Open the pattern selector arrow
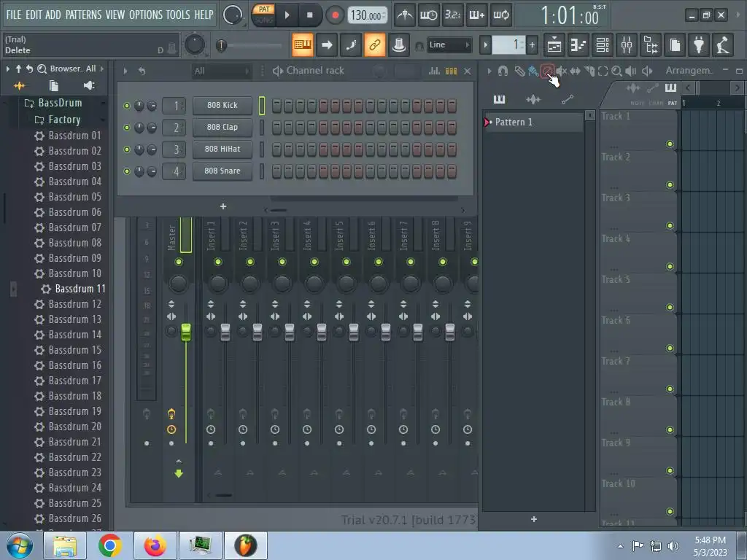 point(485,45)
